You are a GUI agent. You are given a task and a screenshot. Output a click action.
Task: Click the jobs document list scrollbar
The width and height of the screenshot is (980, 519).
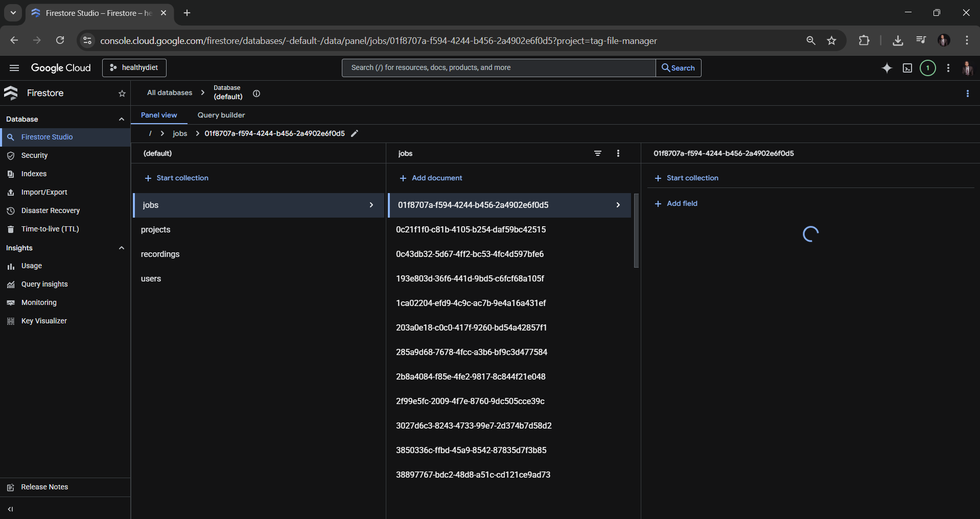pyautogui.click(x=636, y=230)
